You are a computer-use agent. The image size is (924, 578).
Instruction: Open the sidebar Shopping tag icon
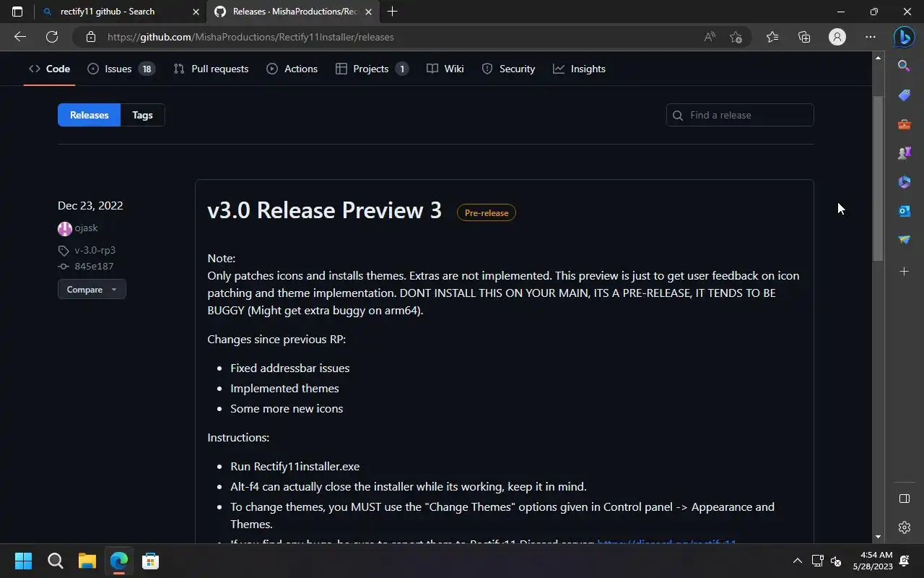click(904, 95)
